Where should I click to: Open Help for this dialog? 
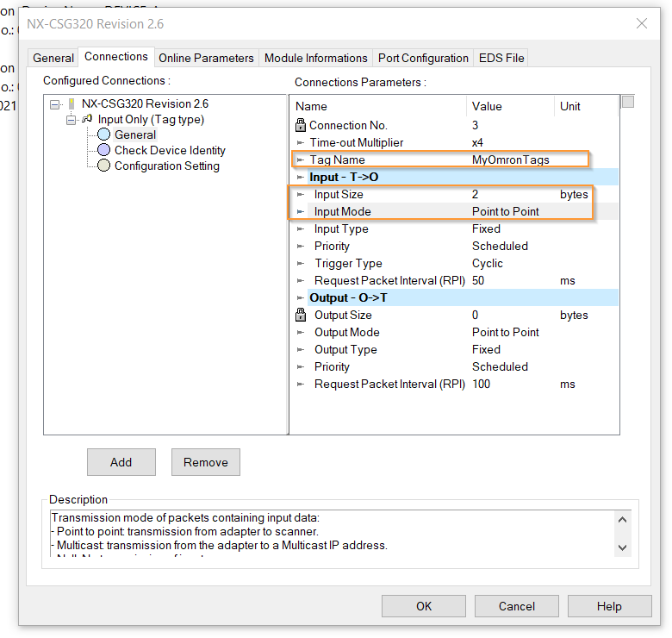coord(609,606)
